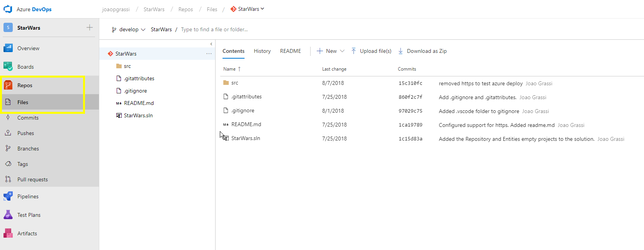Click the StarWars.sln solution icon in tree
The image size is (644, 250).
coord(119,115)
